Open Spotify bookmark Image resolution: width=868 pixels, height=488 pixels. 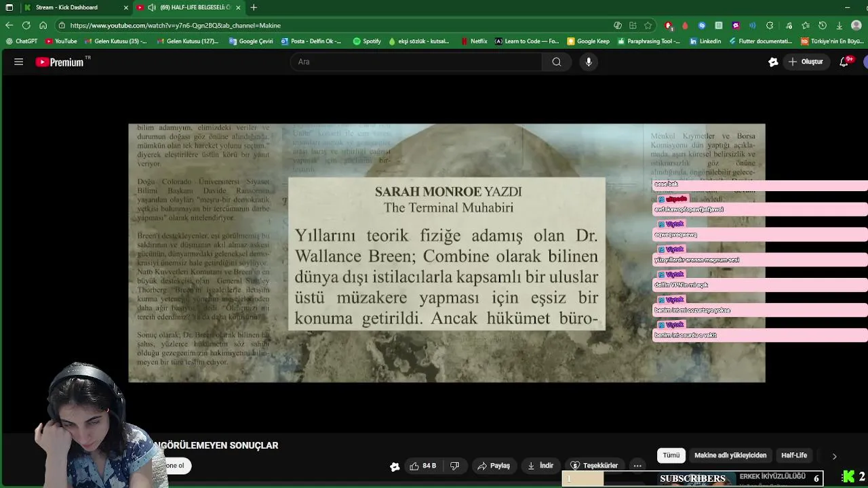pos(367,41)
